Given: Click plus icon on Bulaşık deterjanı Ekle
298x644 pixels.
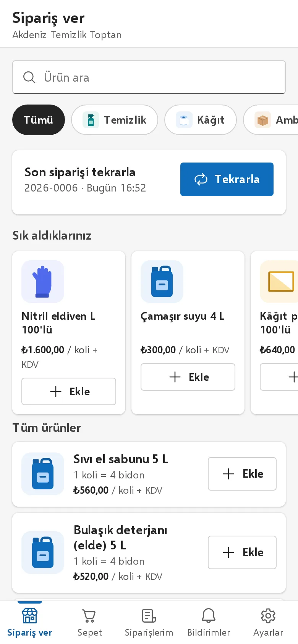Looking at the screenshot, I should (x=228, y=552).
